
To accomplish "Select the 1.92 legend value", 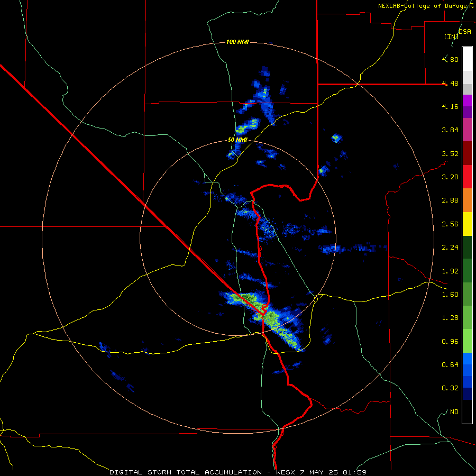I will [450, 271].
